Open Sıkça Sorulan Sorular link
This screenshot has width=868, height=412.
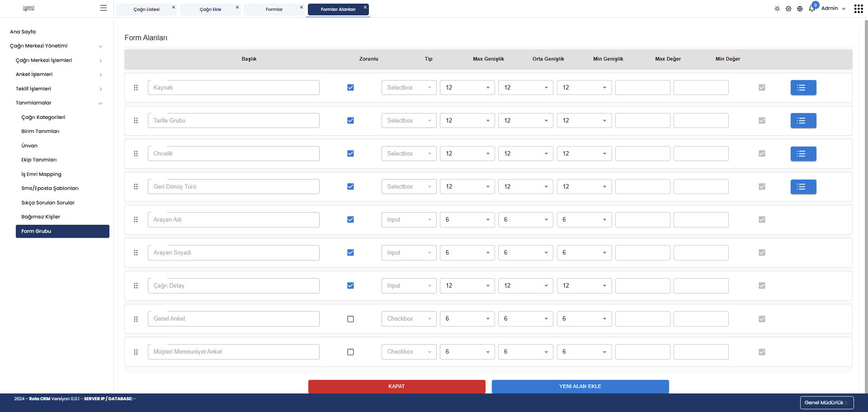tap(48, 203)
